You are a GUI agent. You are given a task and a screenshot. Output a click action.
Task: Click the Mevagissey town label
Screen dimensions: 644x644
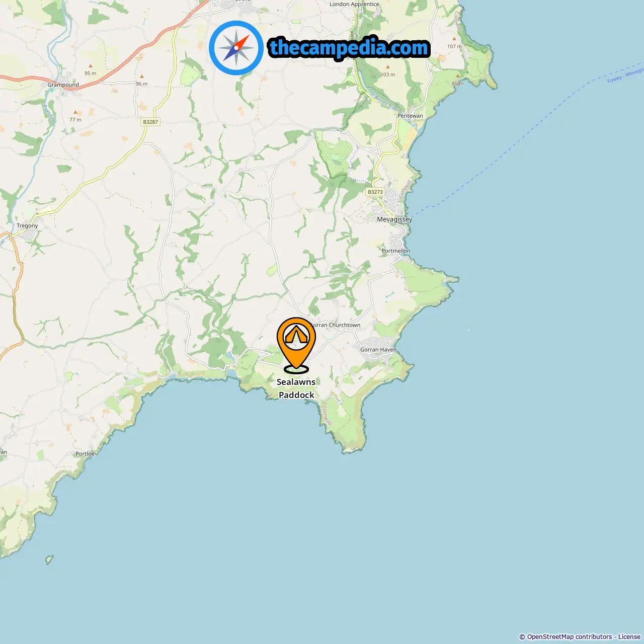point(394,219)
